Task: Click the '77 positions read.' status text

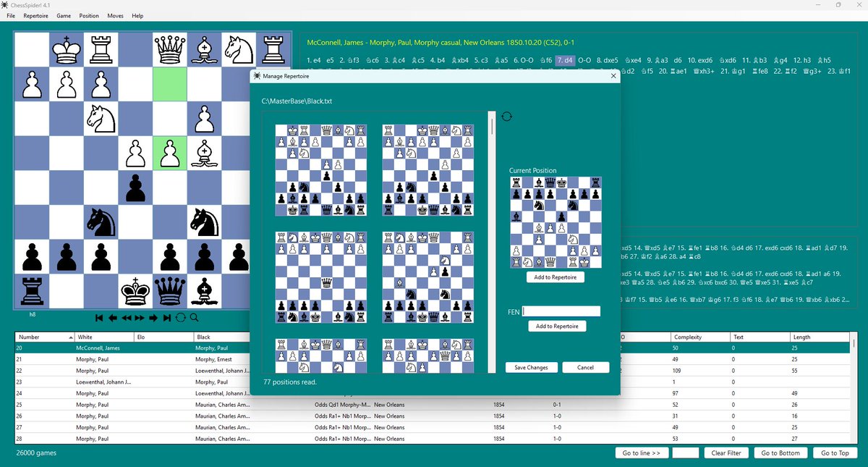Action: coord(290,382)
